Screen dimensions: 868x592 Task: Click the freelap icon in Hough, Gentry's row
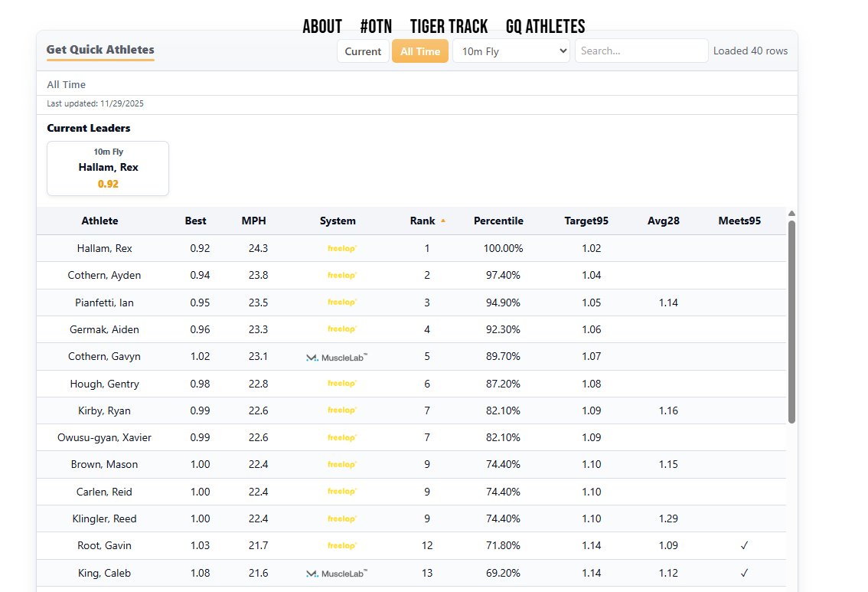click(339, 383)
